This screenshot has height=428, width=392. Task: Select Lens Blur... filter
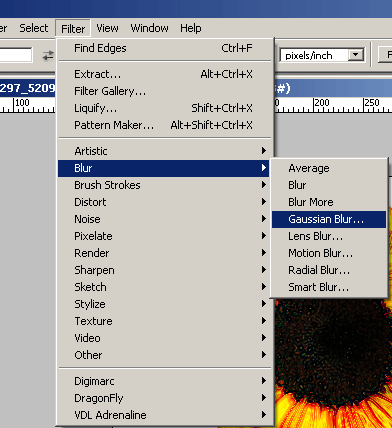point(329,236)
